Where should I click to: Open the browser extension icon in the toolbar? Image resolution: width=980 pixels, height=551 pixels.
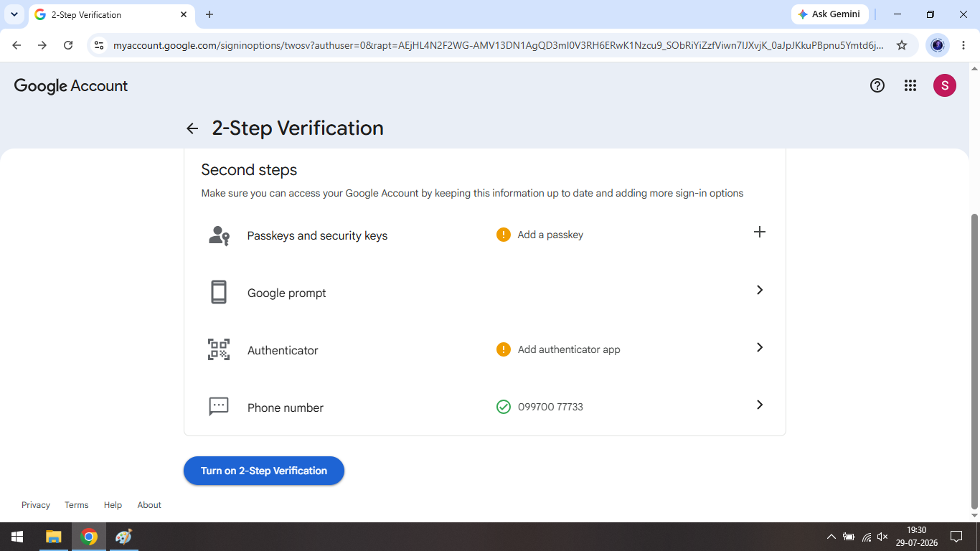(x=937, y=45)
